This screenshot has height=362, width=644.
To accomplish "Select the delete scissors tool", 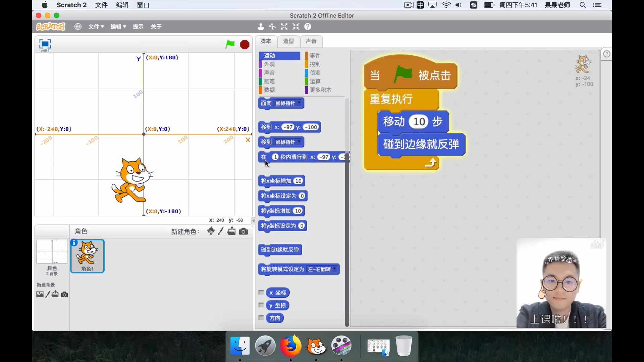I will point(272,26).
